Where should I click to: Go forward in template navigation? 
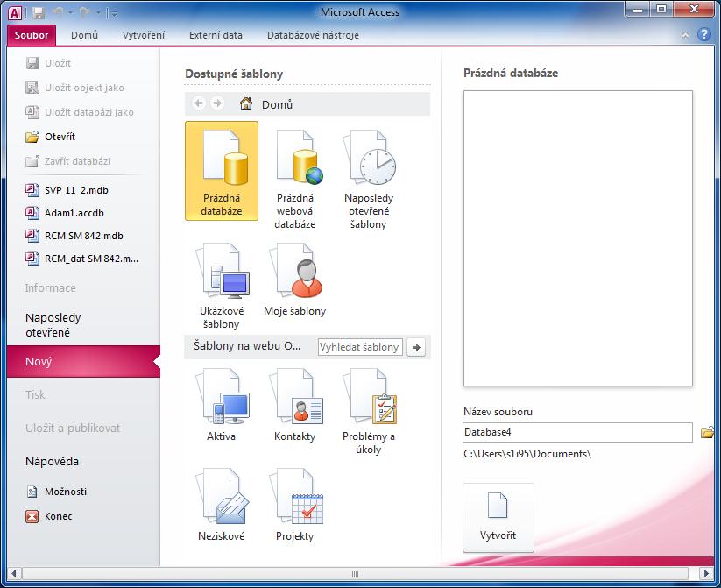pos(217,103)
